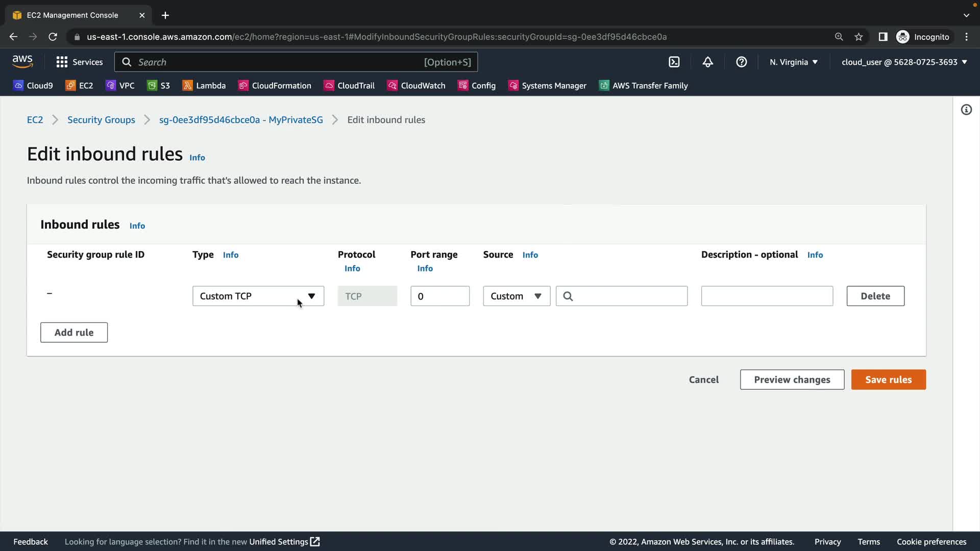This screenshot has height=551, width=980.
Task: Go to Security Groups breadcrumb
Action: coord(101,120)
